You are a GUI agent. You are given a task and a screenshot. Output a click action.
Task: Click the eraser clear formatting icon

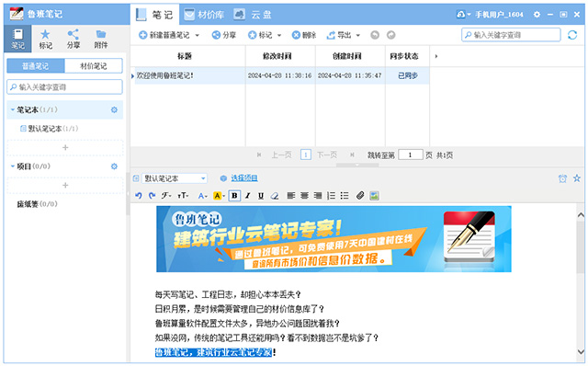coord(275,196)
